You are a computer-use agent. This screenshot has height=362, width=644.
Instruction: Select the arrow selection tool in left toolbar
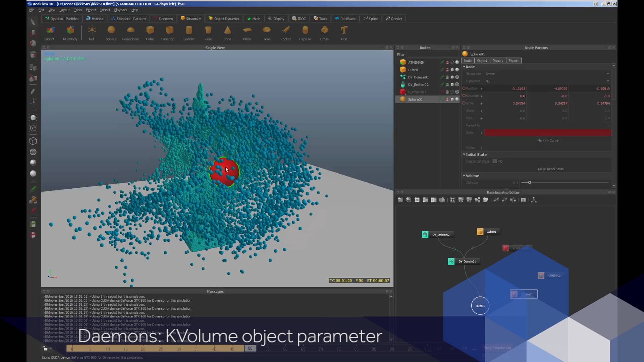tap(33, 22)
